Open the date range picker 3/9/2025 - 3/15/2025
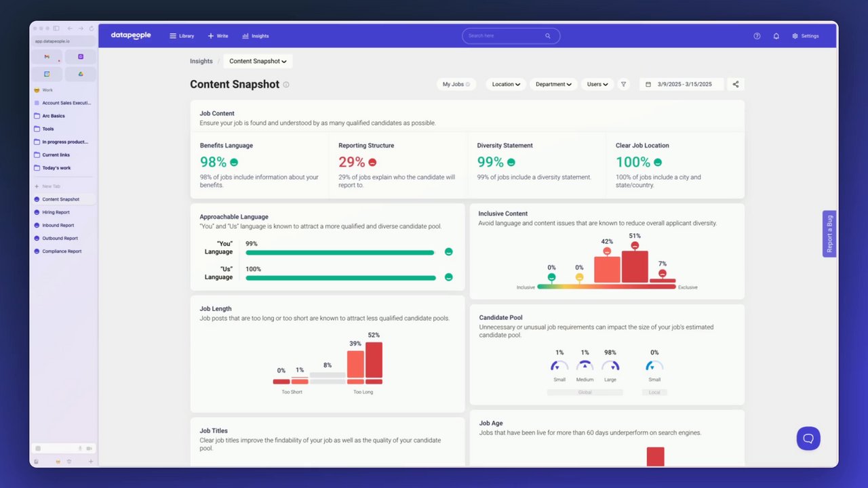 682,84
